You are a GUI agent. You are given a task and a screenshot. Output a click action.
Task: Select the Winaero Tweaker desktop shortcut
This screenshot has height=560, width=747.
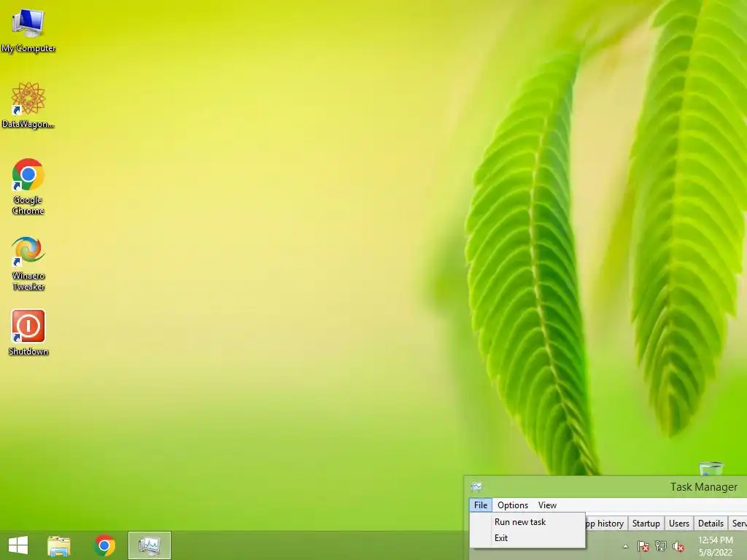28,262
